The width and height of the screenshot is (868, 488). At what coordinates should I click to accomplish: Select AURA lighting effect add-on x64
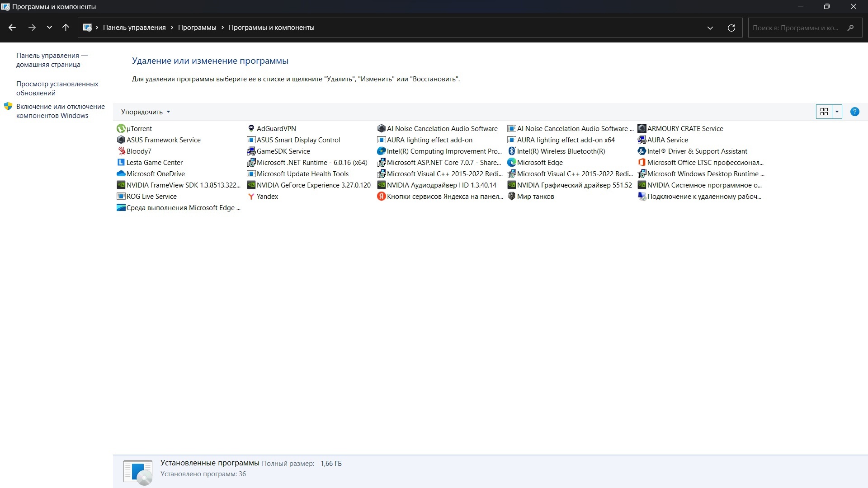(x=561, y=140)
